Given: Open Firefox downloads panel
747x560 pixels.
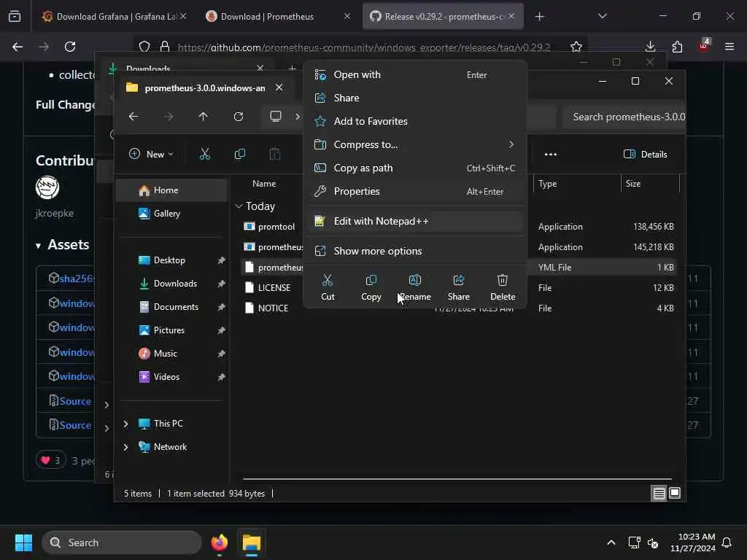Looking at the screenshot, I should (x=650, y=47).
